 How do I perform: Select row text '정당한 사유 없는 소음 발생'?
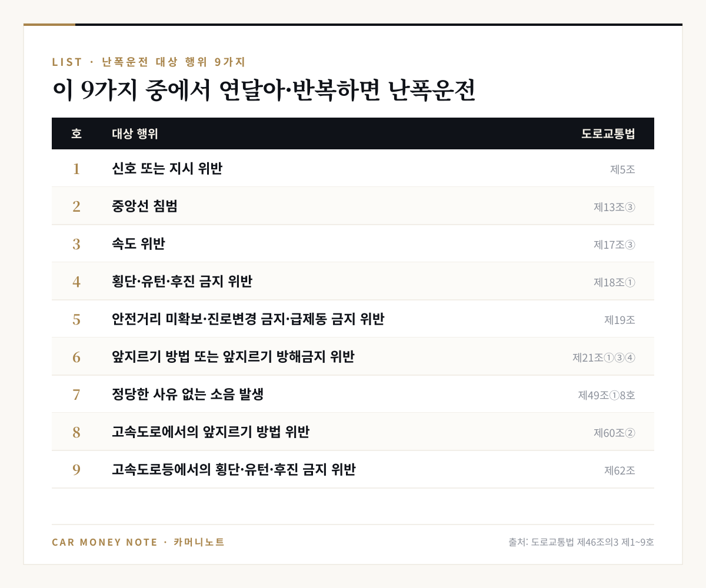[x=188, y=395]
